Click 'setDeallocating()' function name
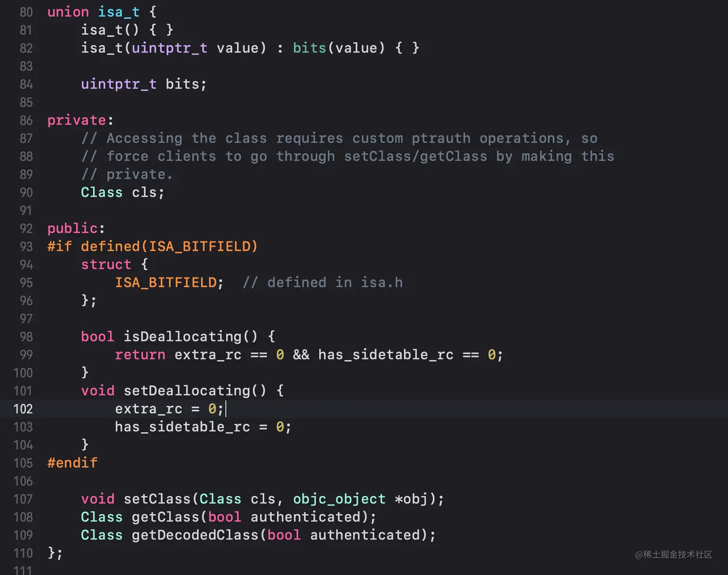The height and width of the screenshot is (575, 728). pos(195,391)
